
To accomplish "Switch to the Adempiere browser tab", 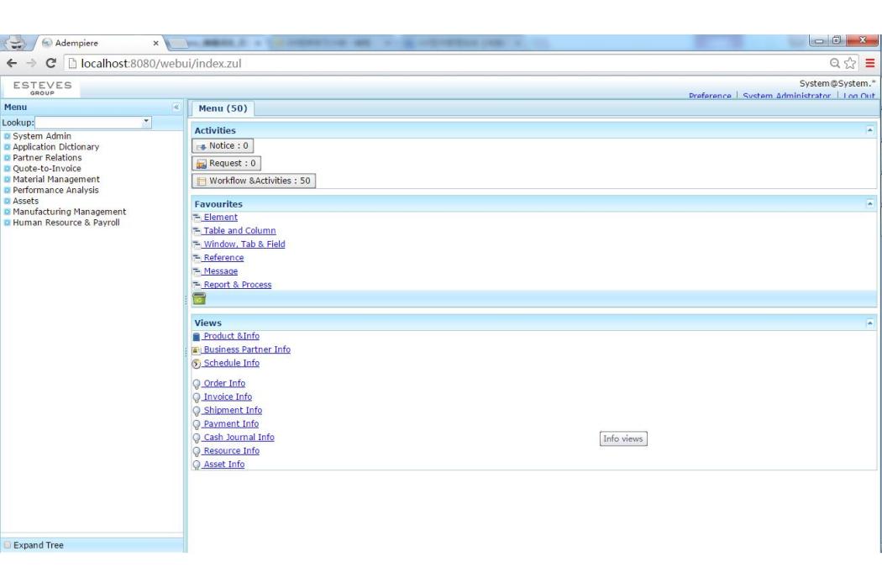I will [x=98, y=43].
